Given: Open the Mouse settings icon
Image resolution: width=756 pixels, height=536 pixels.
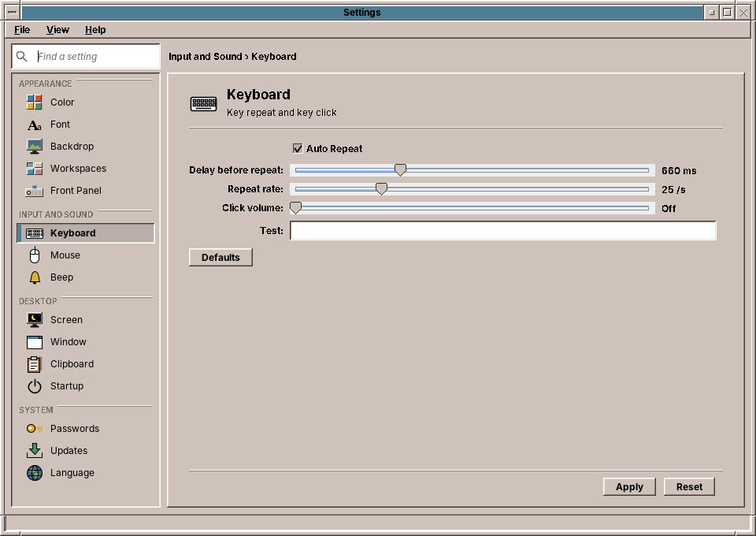Looking at the screenshot, I should [34, 255].
